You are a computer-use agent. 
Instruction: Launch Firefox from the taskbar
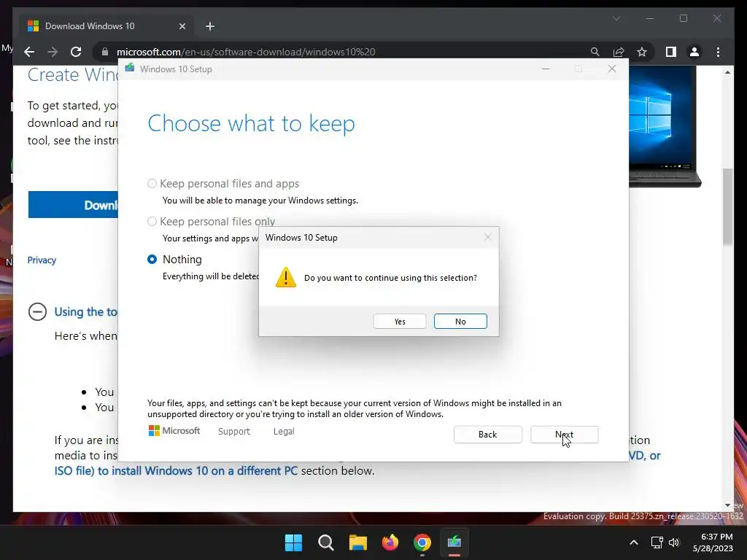pyautogui.click(x=390, y=542)
